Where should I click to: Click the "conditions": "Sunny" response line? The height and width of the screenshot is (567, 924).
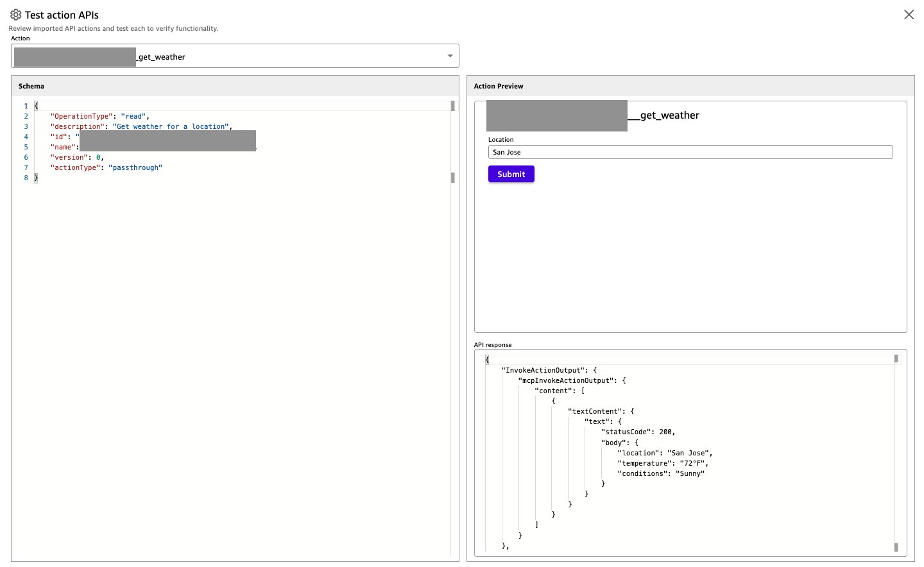(661, 473)
